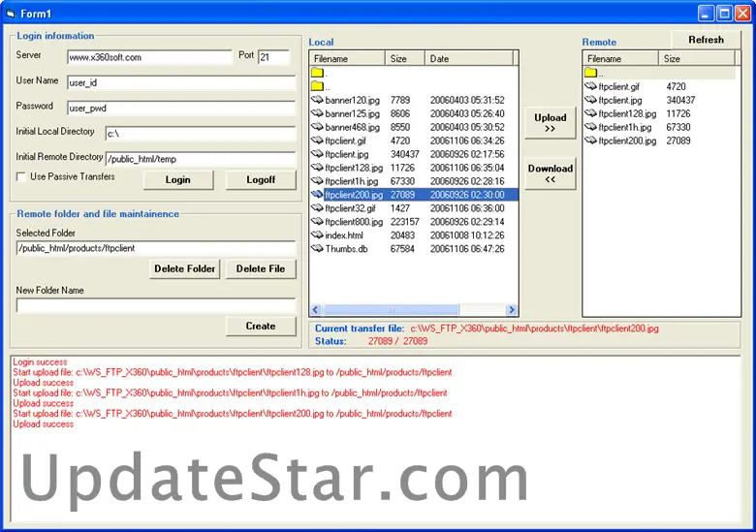The width and height of the screenshot is (756, 532).
Task: Click Remote list Filename column header
Action: click(620, 59)
